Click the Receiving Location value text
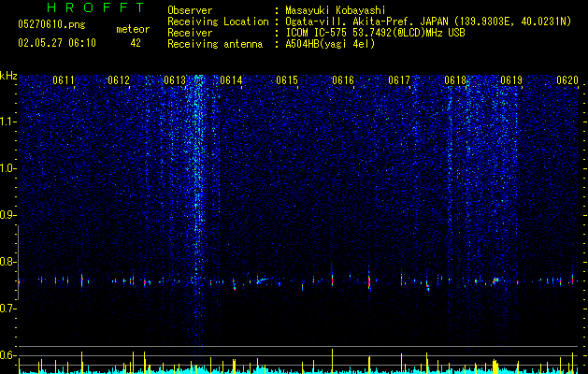Screen dimensions: 588x374 coord(428,22)
